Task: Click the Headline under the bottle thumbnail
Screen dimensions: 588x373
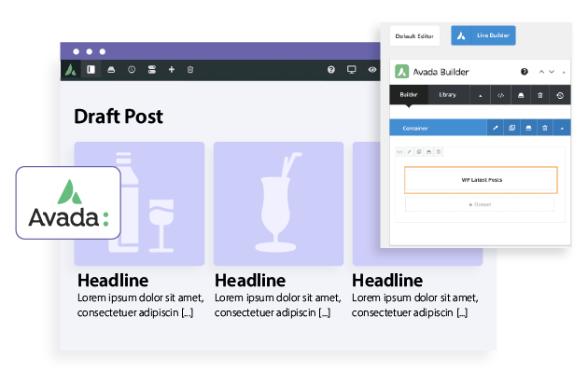Action: (113, 280)
